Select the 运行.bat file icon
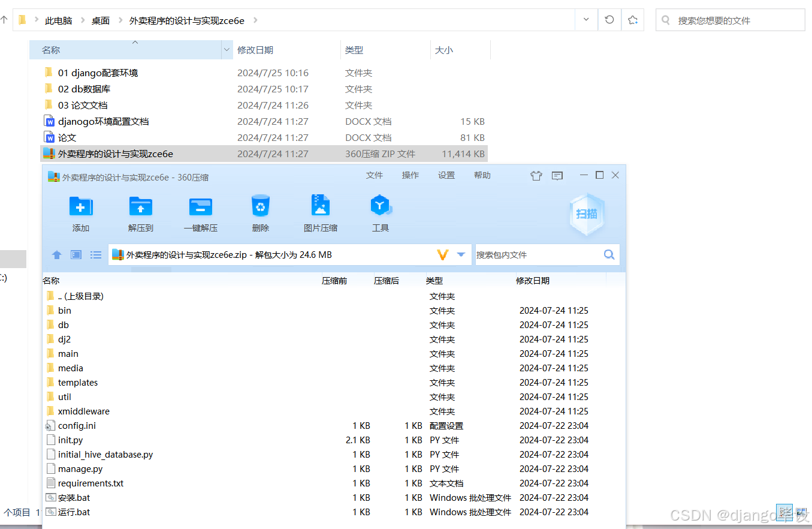Image resolution: width=812 pixels, height=529 pixels. (x=50, y=512)
